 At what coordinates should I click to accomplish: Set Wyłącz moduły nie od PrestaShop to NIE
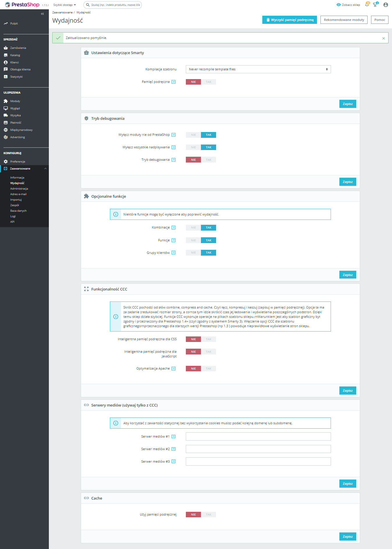(193, 135)
